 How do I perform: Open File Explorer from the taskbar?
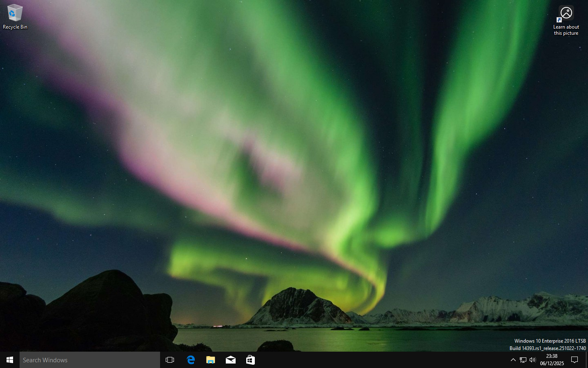click(x=211, y=360)
